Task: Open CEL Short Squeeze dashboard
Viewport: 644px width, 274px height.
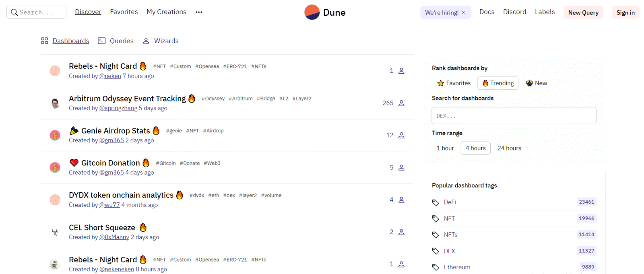Action: point(102,228)
